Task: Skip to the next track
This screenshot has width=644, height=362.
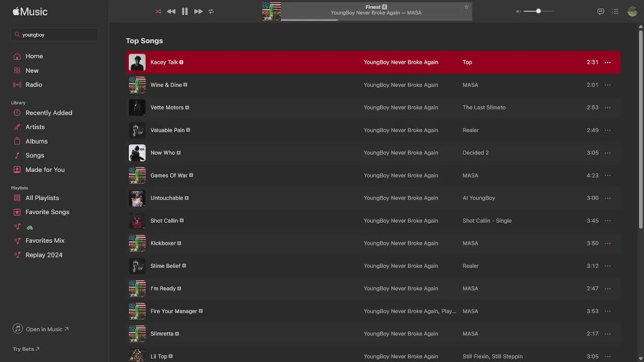Action: (x=198, y=11)
